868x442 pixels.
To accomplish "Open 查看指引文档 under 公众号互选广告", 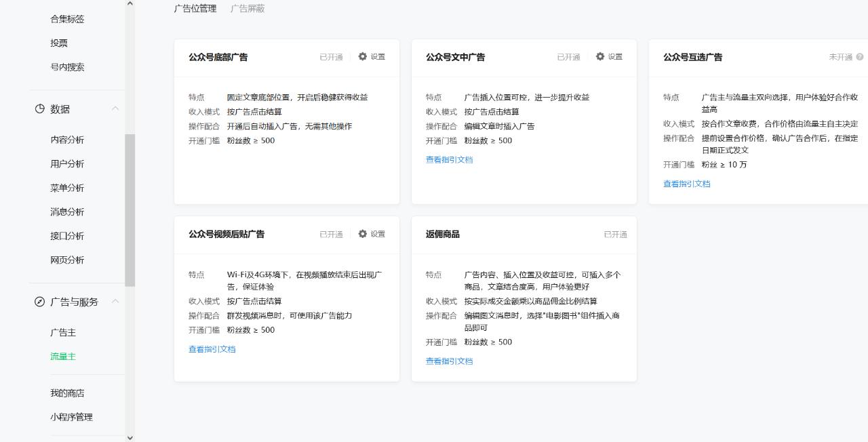I will tap(686, 183).
